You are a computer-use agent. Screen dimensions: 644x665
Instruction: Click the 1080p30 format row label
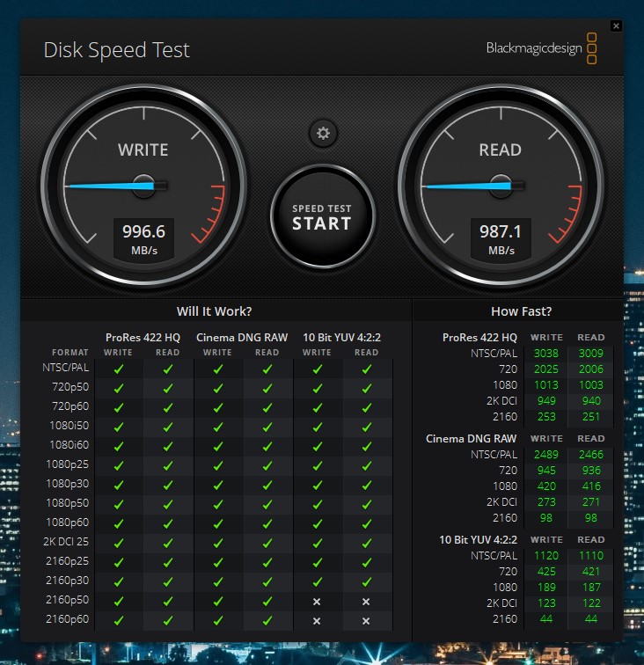68,484
